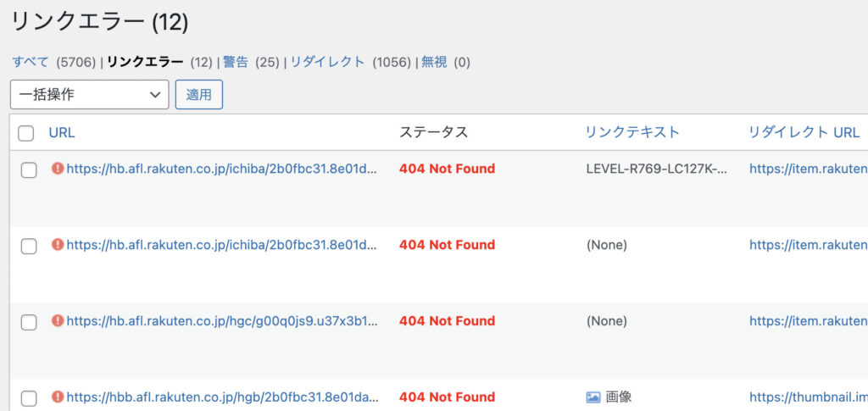Image resolution: width=868 pixels, height=411 pixels.
Task: Open the first hb.afl.rakuten.co.jp ichiba link
Action: point(222,169)
